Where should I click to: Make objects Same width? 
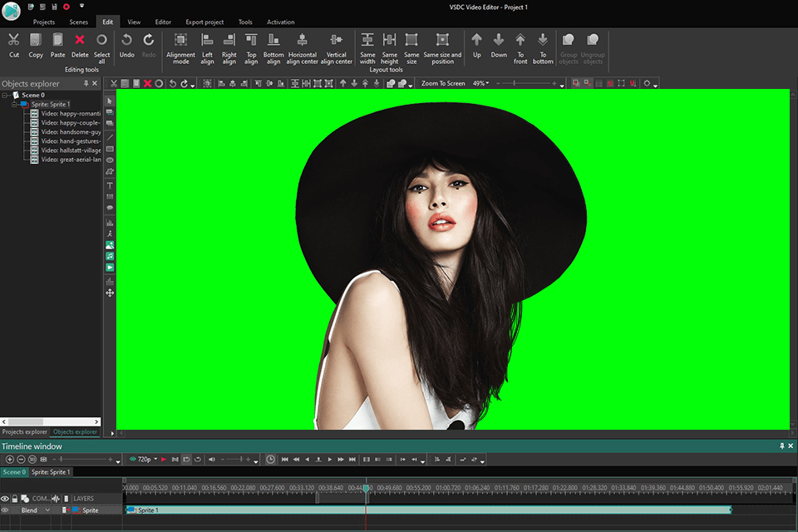[367, 48]
